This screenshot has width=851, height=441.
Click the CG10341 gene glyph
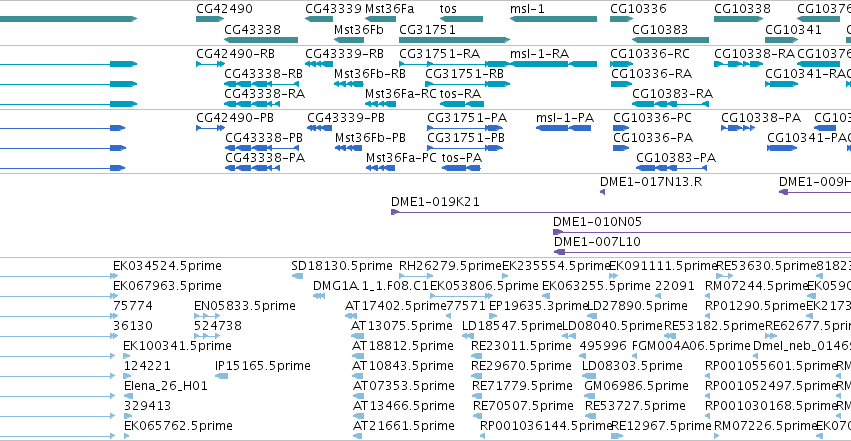tap(781, 40)
